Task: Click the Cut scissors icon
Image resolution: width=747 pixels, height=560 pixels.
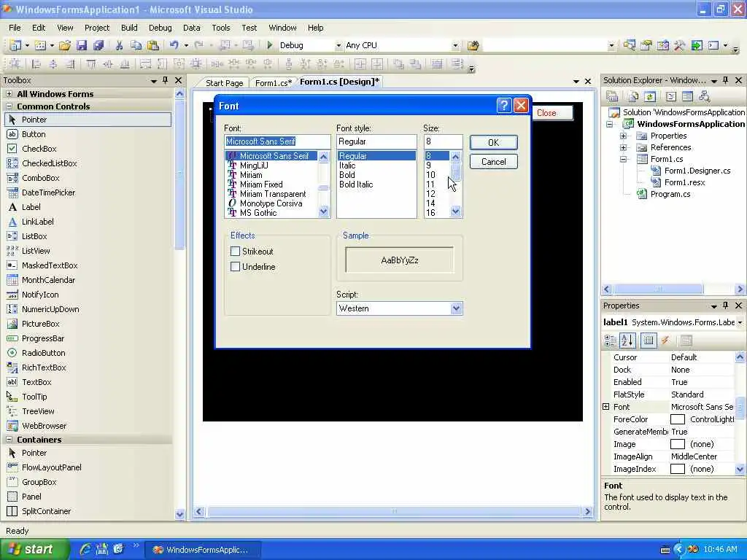Action: coord(119,45)
